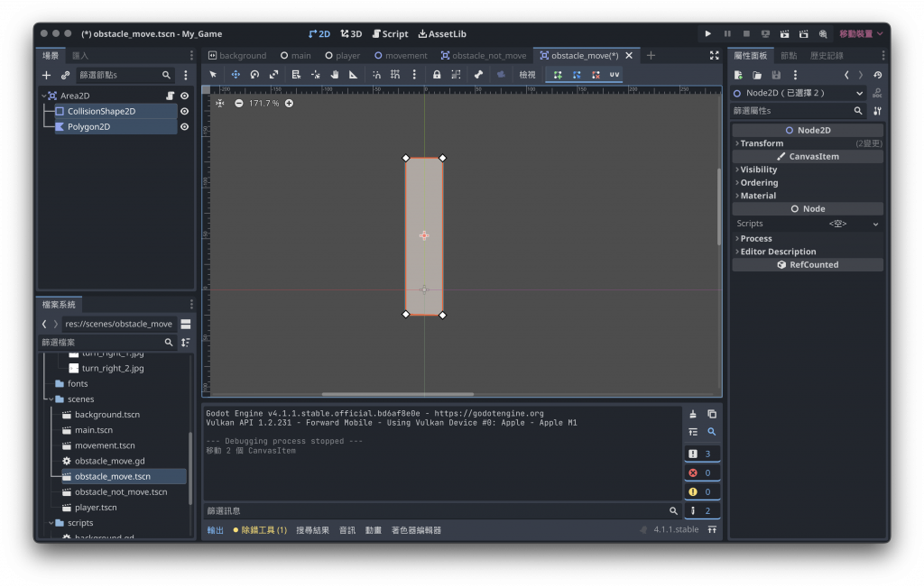This screenshot has width=924, height=587.
Task: Select the Move mode tool in toolbar
Action: click(236, 75)
